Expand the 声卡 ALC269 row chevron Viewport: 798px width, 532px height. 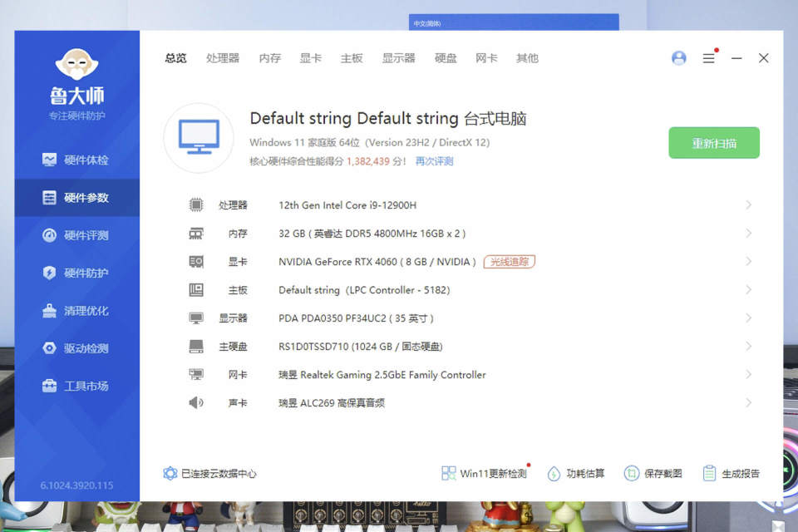tap(748, 402)
